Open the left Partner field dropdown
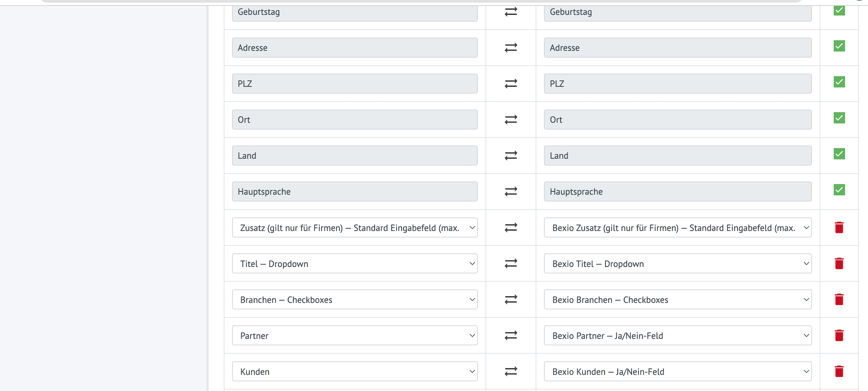The height and width of the screenshot is (391, 868). 355,336
